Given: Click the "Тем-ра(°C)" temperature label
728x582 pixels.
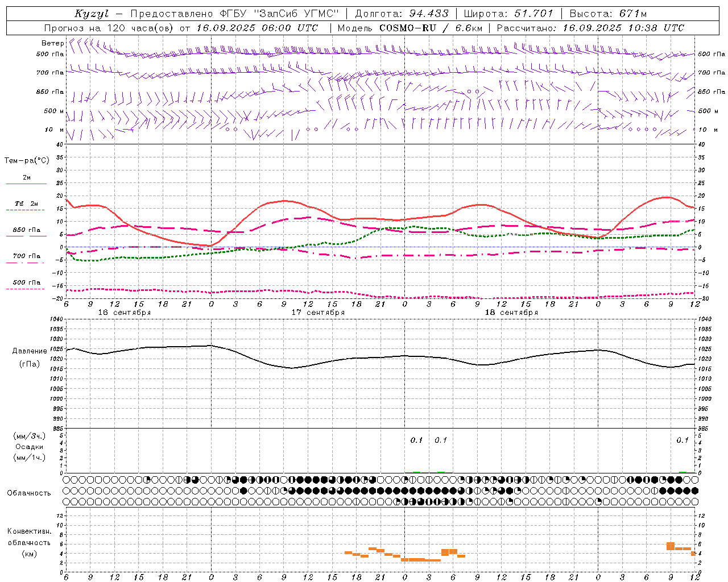Looking at the screenshot, I should click(27, 161).
